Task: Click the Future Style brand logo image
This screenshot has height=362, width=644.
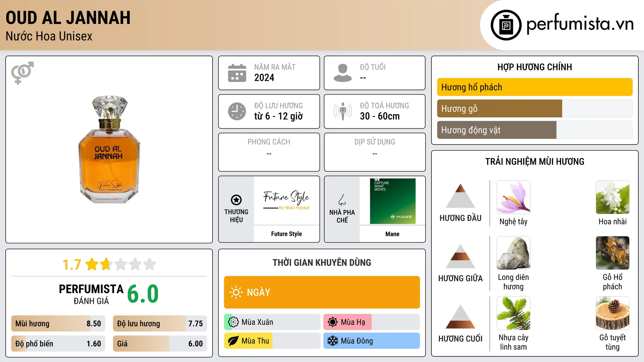Action: coord(286,200)
